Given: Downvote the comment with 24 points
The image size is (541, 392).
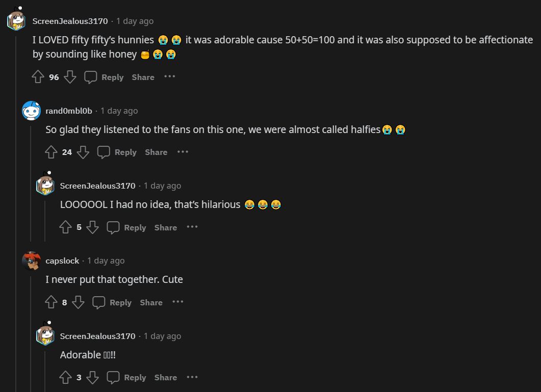Looking at the screenshot, I should tap(83, 152).
